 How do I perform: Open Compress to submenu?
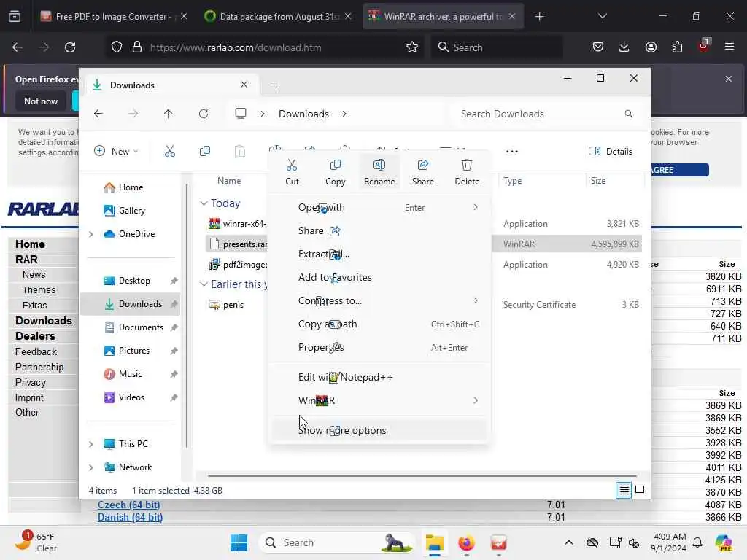click(x=379, y=300)
